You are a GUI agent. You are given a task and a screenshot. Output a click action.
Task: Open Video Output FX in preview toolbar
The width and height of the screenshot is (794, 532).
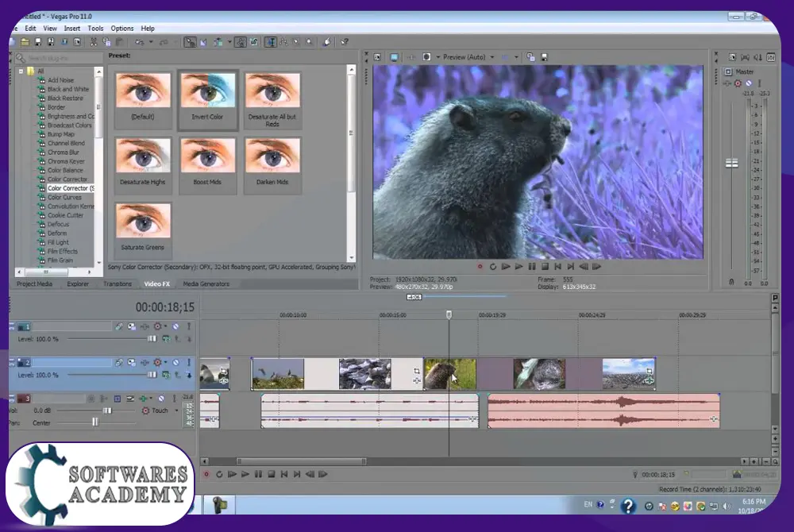coord(410,57)
